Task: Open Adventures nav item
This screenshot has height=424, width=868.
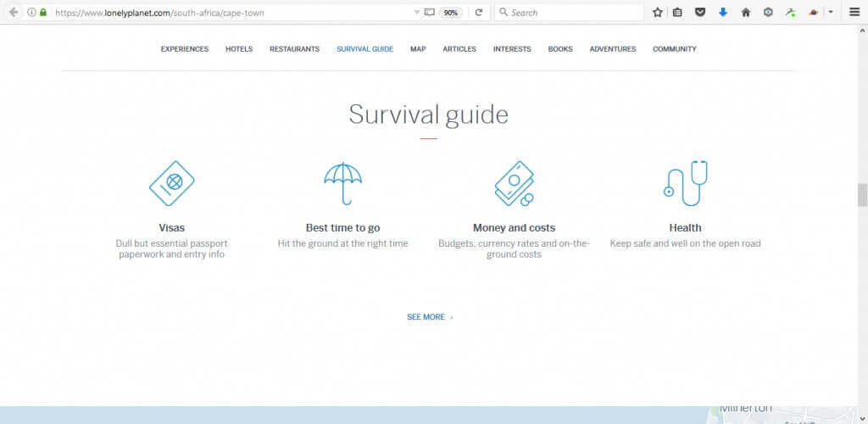Action: click(x=613, y=49)
